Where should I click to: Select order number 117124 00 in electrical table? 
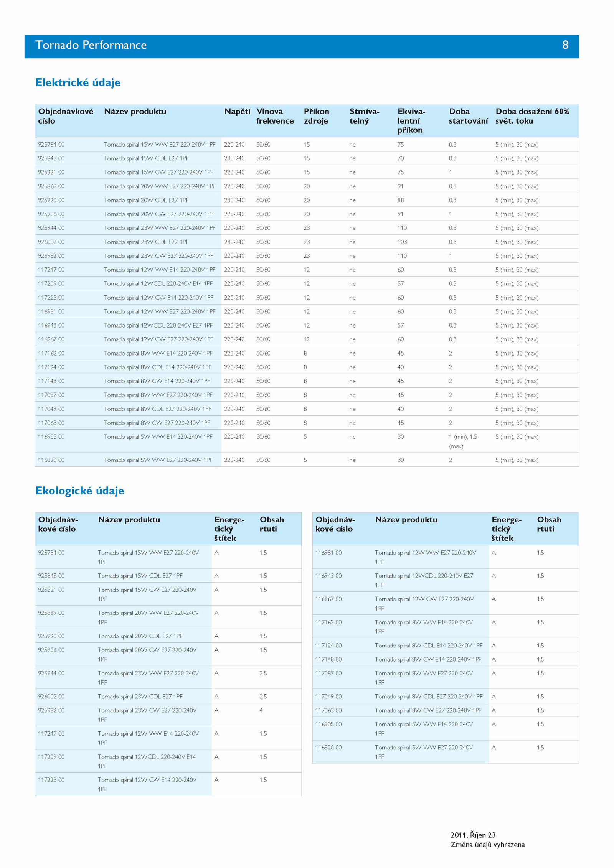pos(51,367)
